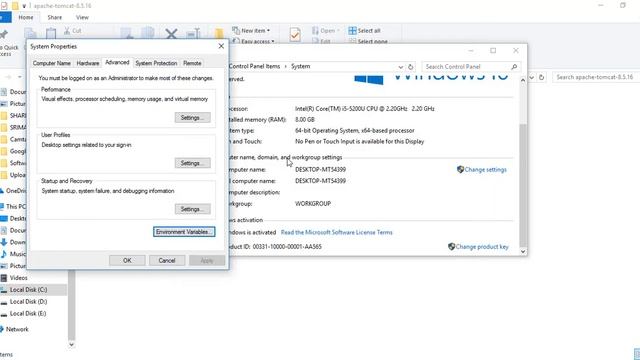The width and height of the screenshot is (640, 360).
Task: Open Startup and Recovery Settings
Action: pos(193,209)
